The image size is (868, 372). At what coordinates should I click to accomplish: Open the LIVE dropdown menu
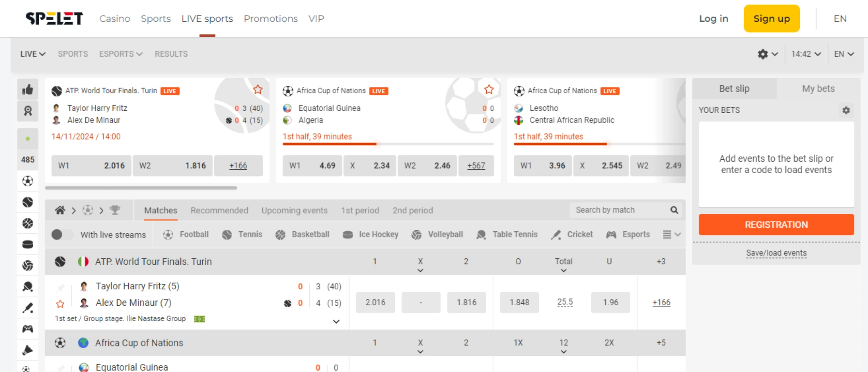coord(33,54)
